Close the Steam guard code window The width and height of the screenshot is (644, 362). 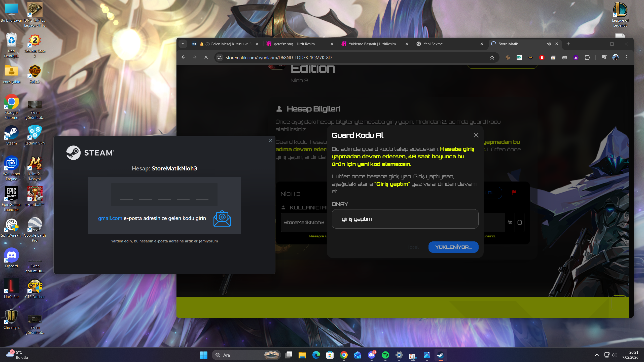pyautogui.click(x=270, y=141)
